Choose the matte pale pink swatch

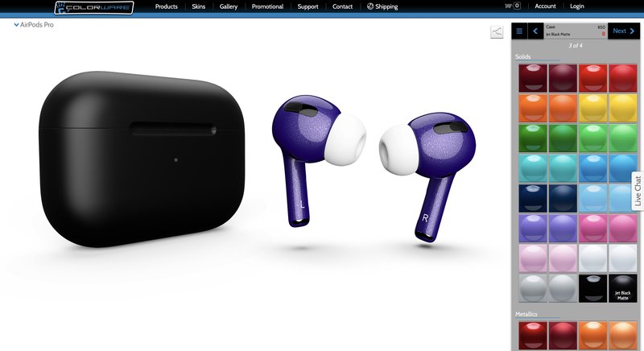click(563, 258)
